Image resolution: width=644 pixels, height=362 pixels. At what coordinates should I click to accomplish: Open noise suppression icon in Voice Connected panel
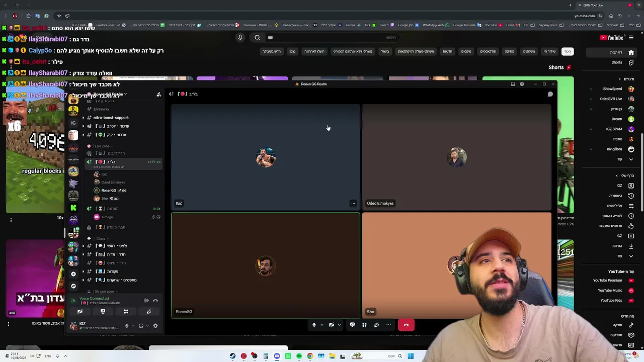click(146, 301)
